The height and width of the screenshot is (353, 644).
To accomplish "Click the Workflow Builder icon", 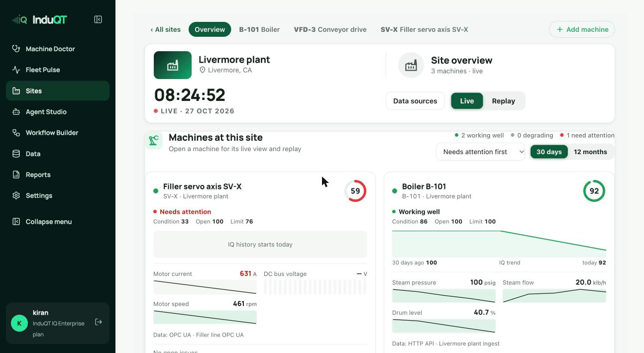I will click(x=16, y=133).
